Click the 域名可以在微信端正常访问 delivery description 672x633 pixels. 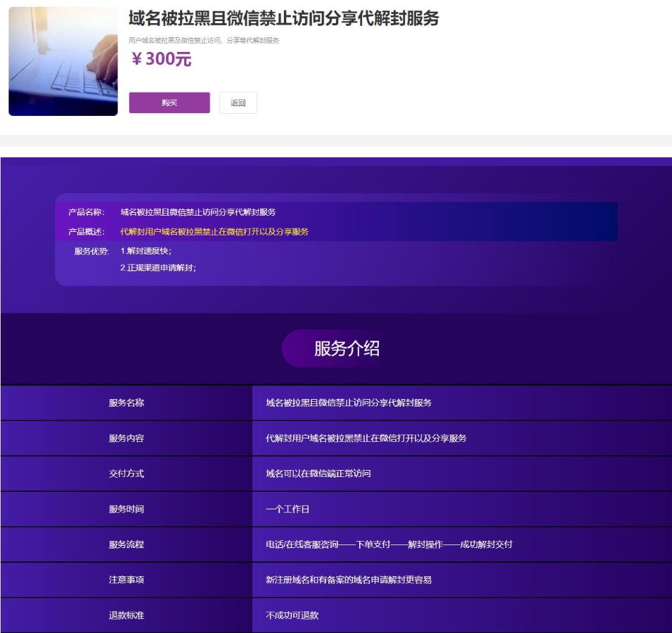coord(316,473)
